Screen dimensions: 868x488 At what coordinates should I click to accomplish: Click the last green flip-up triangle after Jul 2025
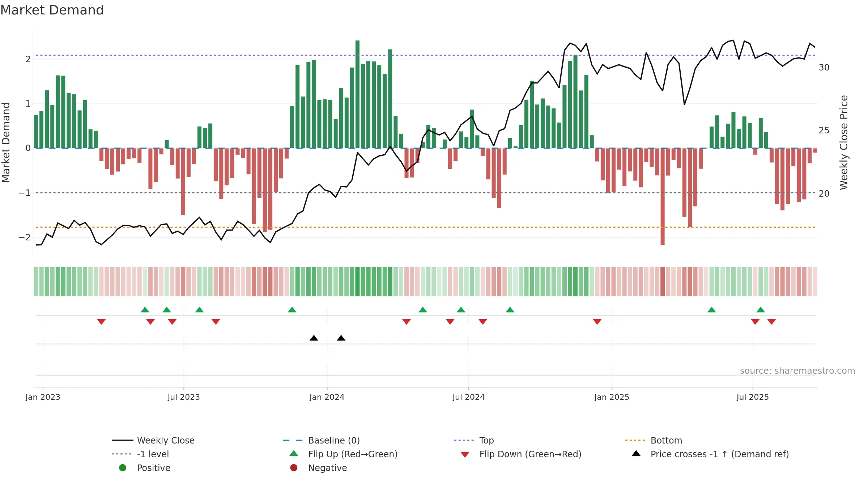point(761,310)
